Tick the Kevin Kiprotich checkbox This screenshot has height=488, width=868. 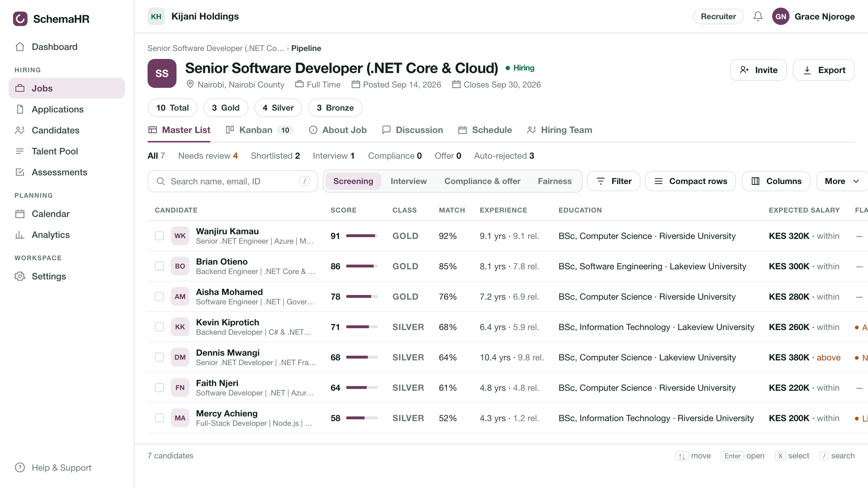[159, 327]
